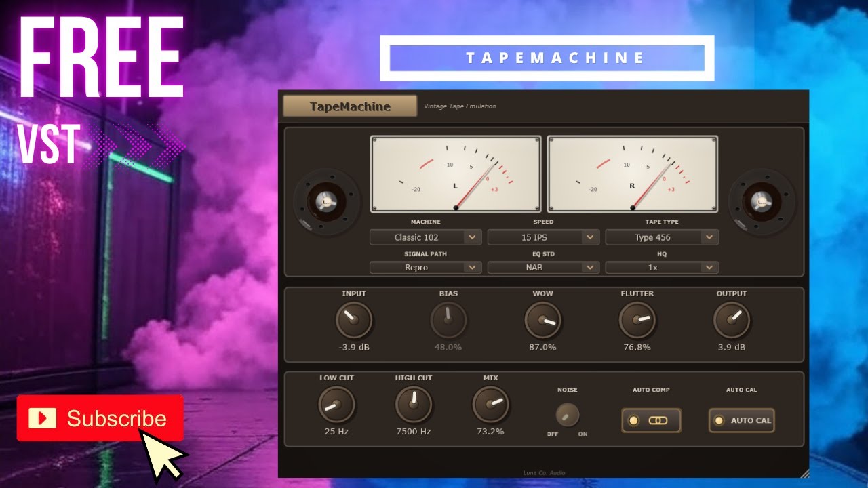Viewport: 868px width, 488px height.
Task: Click the Input knob
Action: (354, 320)
